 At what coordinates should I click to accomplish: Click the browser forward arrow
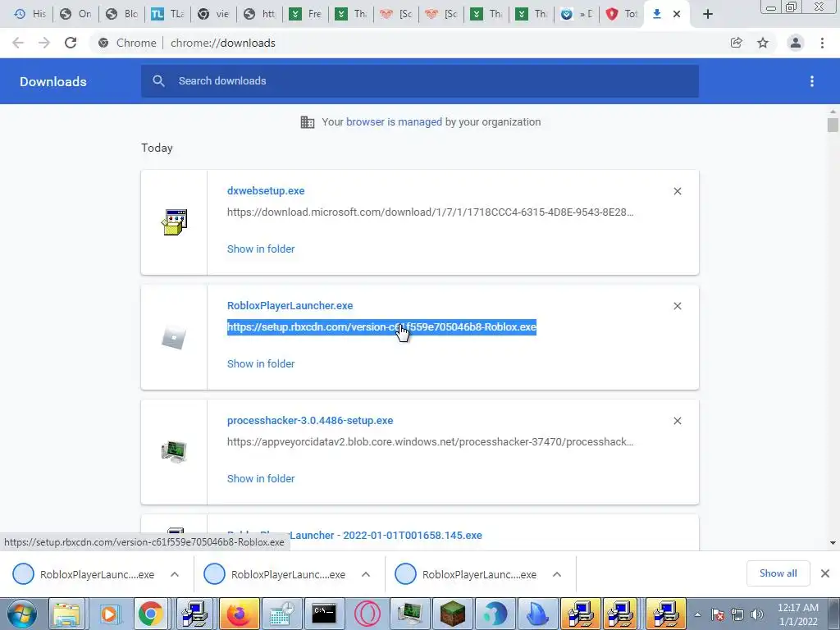(x=44, y=43)
